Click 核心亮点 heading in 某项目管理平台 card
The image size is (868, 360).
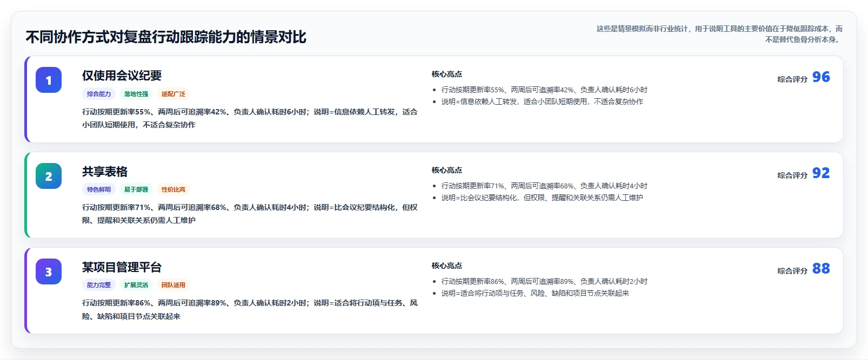click(x=447, y=266)
